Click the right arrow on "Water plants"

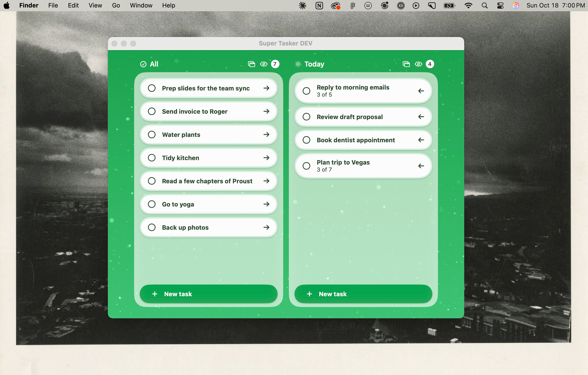(266, 134)
